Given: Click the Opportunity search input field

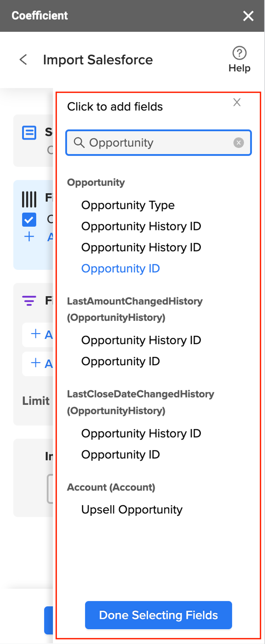Looking at the screenshot, I should pos(158,143).
